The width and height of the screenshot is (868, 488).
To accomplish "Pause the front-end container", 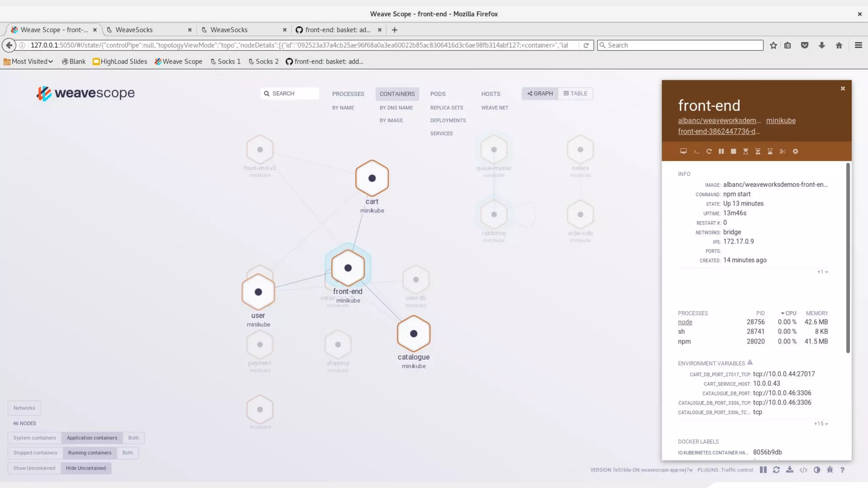I will (x=721, y=152).
